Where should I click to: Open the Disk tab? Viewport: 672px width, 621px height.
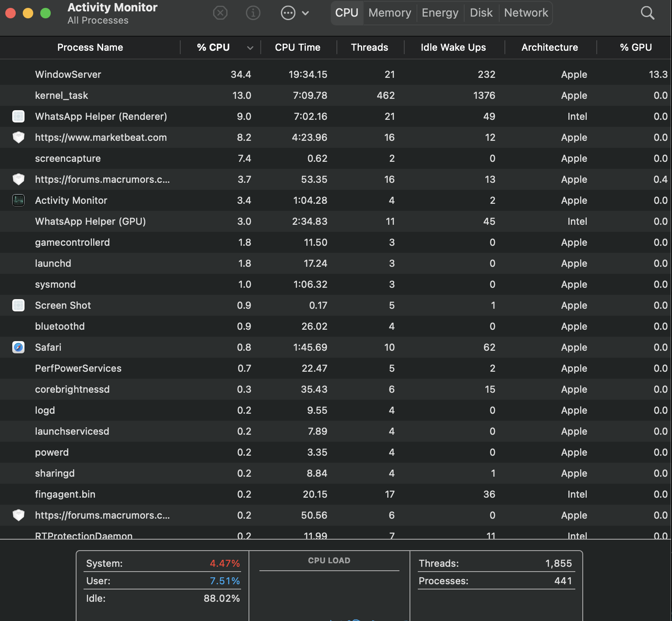click(481, 13)
